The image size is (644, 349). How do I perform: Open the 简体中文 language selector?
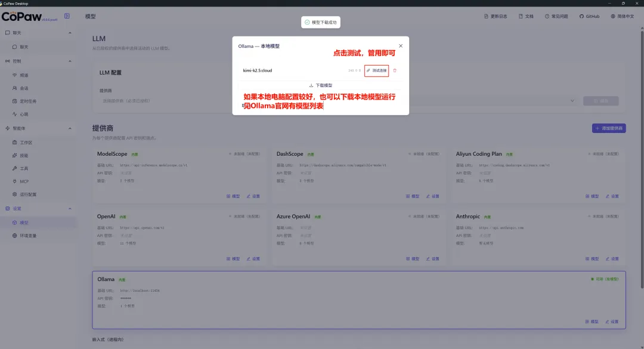click(622, 17)
